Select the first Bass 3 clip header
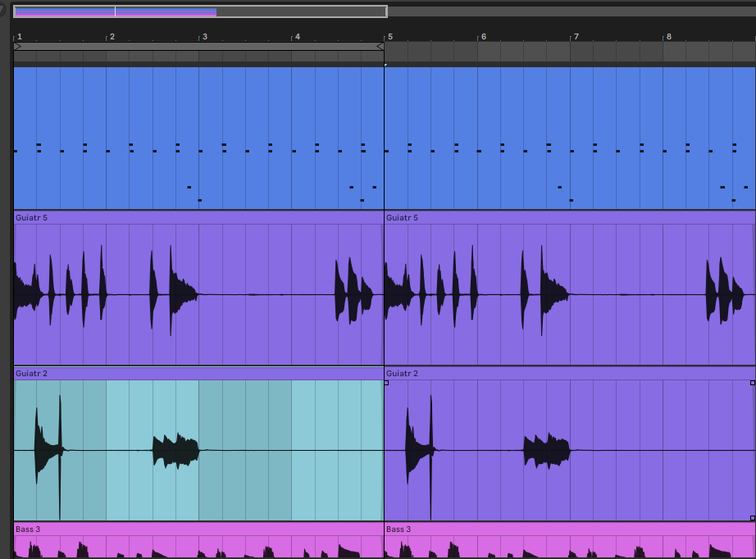 (x=198, y=529)
